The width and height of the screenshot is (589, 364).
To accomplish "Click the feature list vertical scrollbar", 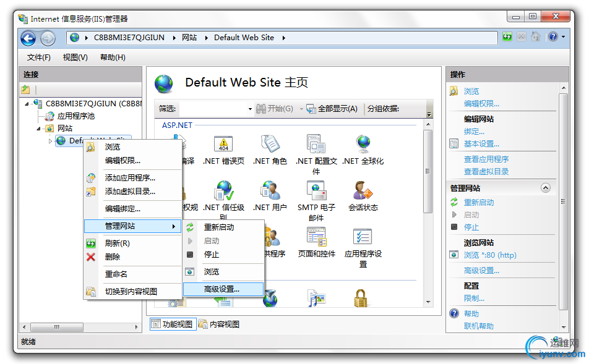I will coord(428,213).
